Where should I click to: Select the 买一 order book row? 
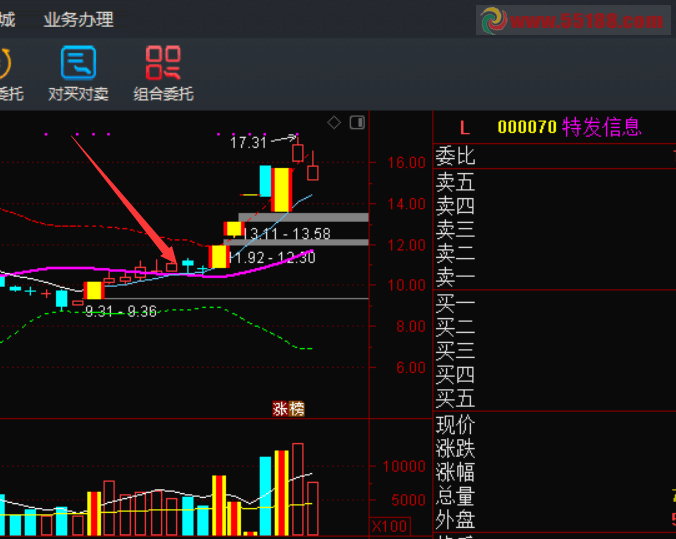click(456, 303)
